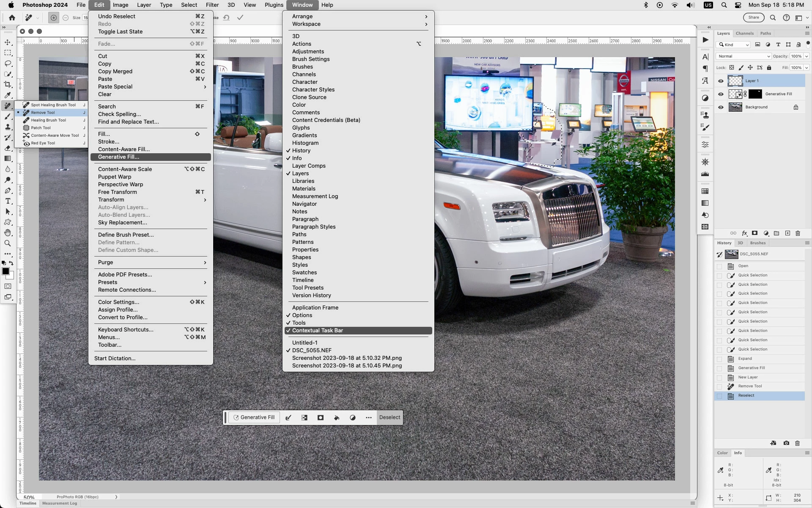Choose Generative Fill... from the Edit menu
Viewport: 812px width, 508px height.
coord(118,157)
